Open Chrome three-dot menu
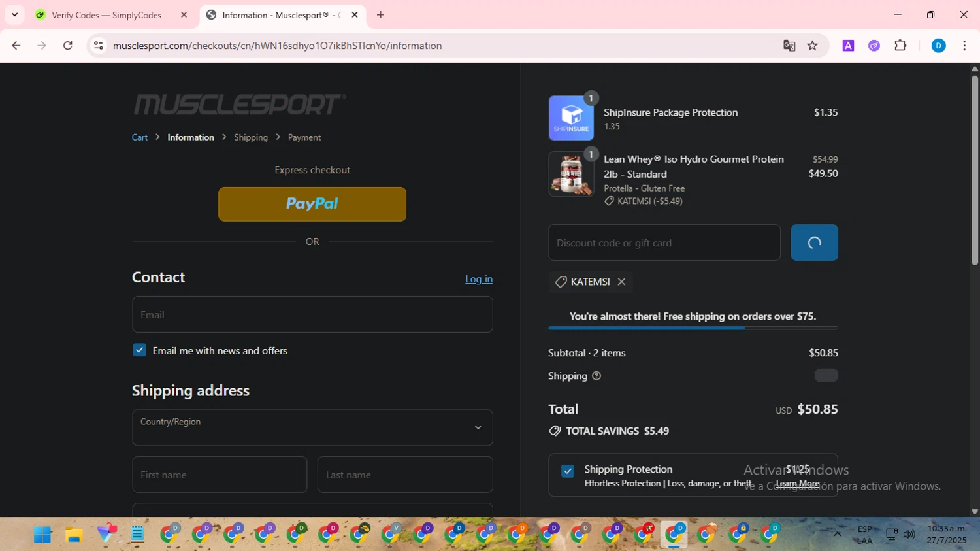 964,46
